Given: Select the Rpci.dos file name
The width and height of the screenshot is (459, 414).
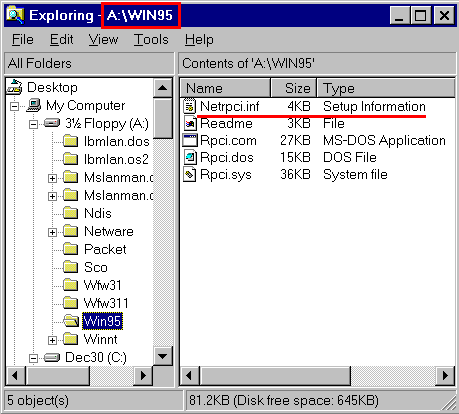Looking at the screenshot, I should [227, 157].
